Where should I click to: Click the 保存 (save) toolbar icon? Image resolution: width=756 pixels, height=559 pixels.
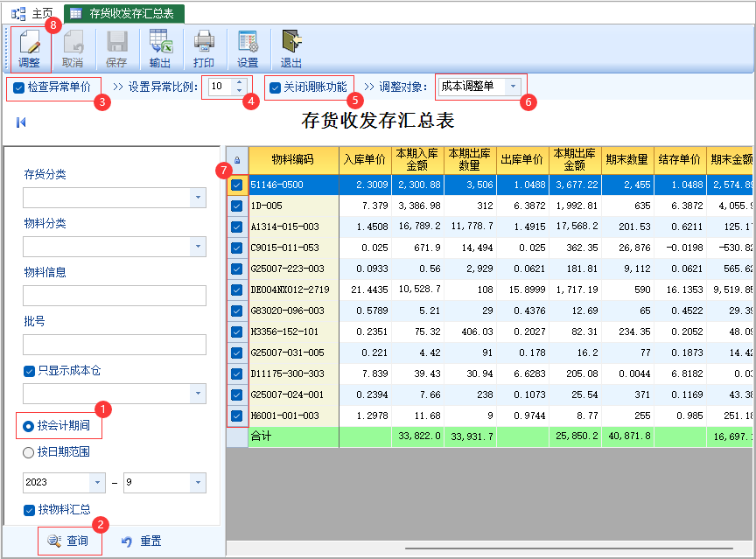tap(116, 49)
